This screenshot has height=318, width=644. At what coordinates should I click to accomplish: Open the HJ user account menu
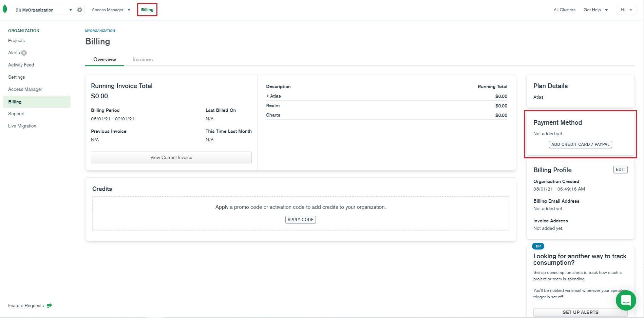pos(626,10)
